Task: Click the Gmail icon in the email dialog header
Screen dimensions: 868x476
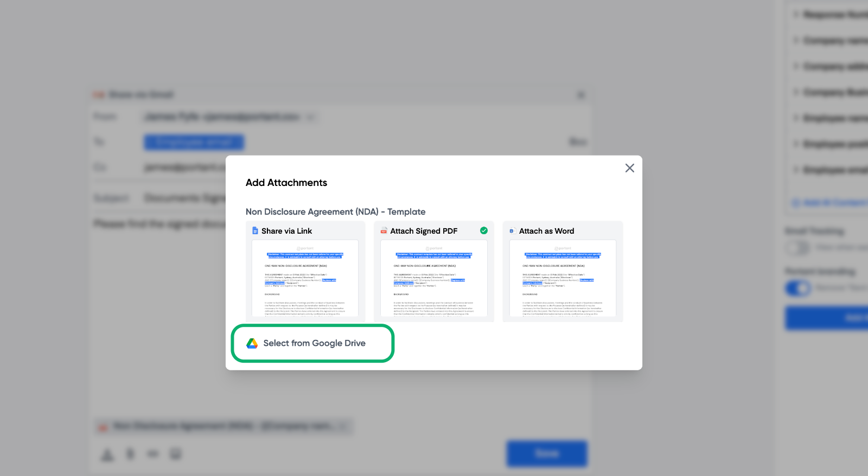Action: click(x=99, y=95)
